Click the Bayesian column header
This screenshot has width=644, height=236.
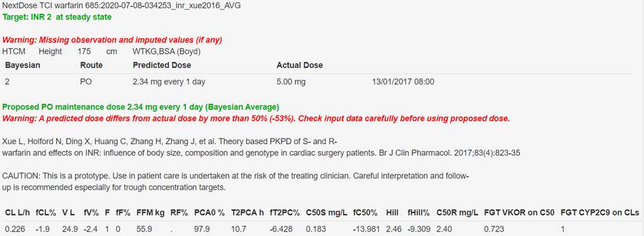(x=23, y=65)
